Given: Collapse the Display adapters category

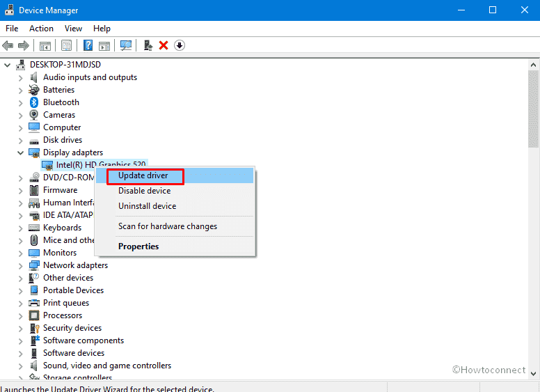Looking at the screenshot, I should (x=20, y=152).
